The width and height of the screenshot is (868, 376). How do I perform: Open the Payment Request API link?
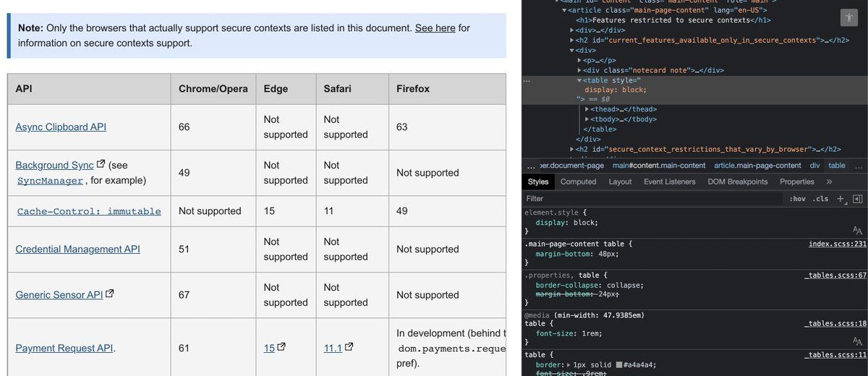coord(64,348)
